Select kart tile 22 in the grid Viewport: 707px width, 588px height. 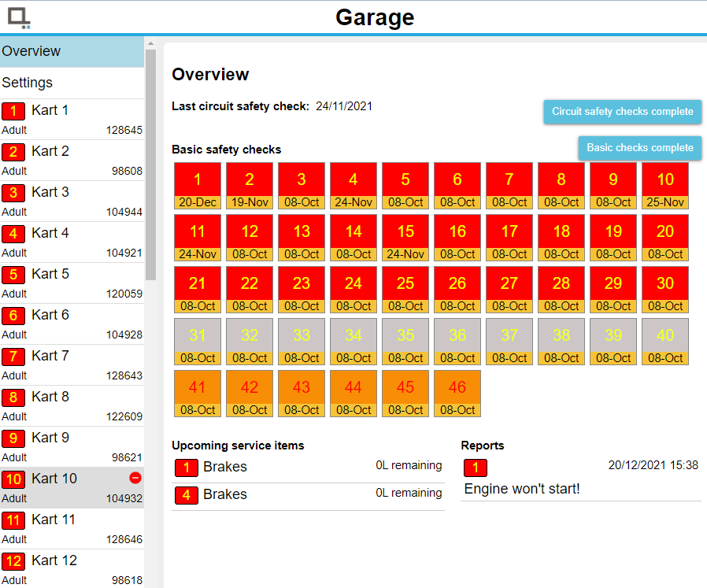250,290
